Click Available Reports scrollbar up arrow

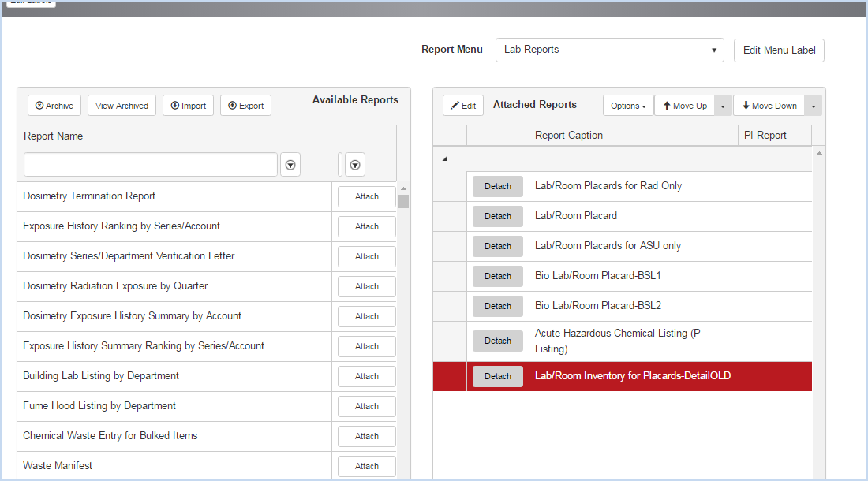403,188
